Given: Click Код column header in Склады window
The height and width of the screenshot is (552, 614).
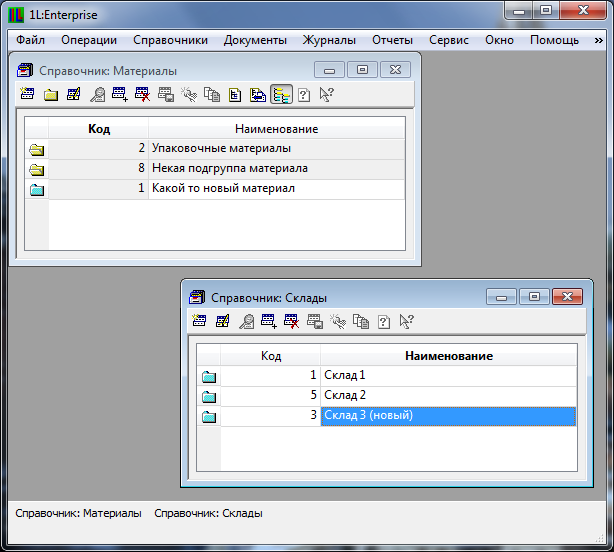Looking at the screenshot, I should click(270, 355).
